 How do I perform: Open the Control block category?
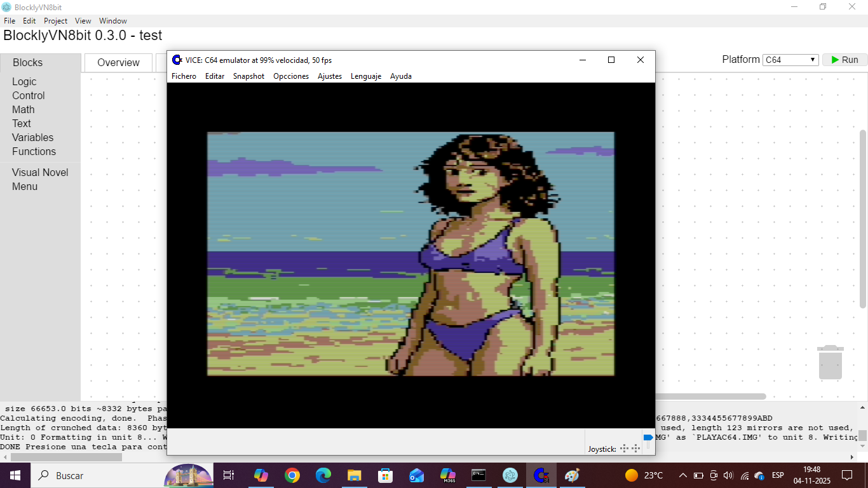coord(29,95)
